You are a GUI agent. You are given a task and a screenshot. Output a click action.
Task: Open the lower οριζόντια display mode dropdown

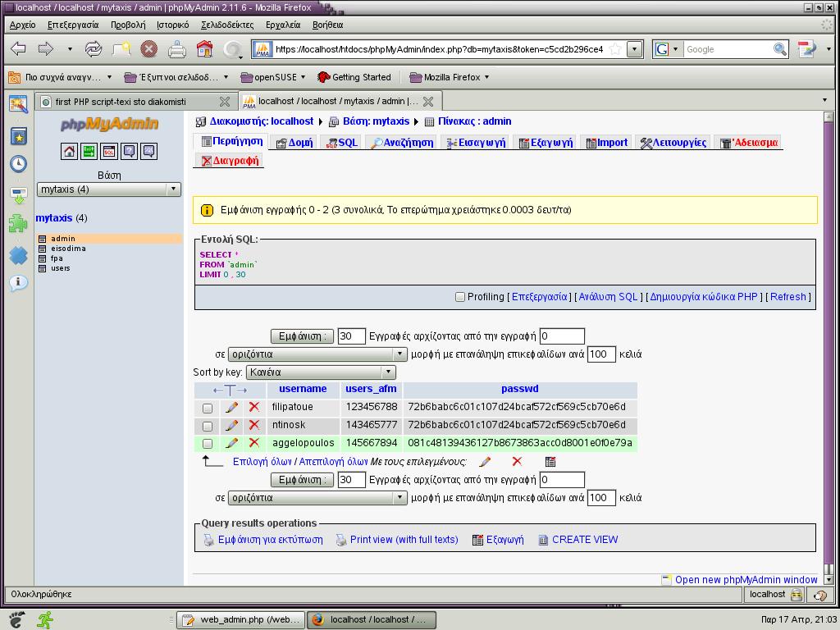(x=317, y=498)
